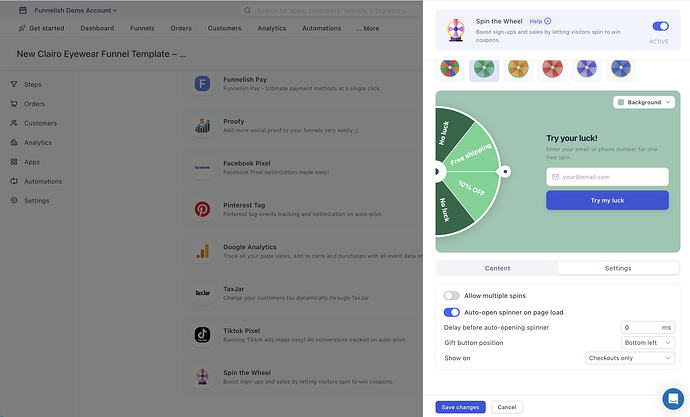Open the Tiktok Pixel app icon
Image resolution: width=690 pixels, height=417 pixels.
click(x=202, y=335)
